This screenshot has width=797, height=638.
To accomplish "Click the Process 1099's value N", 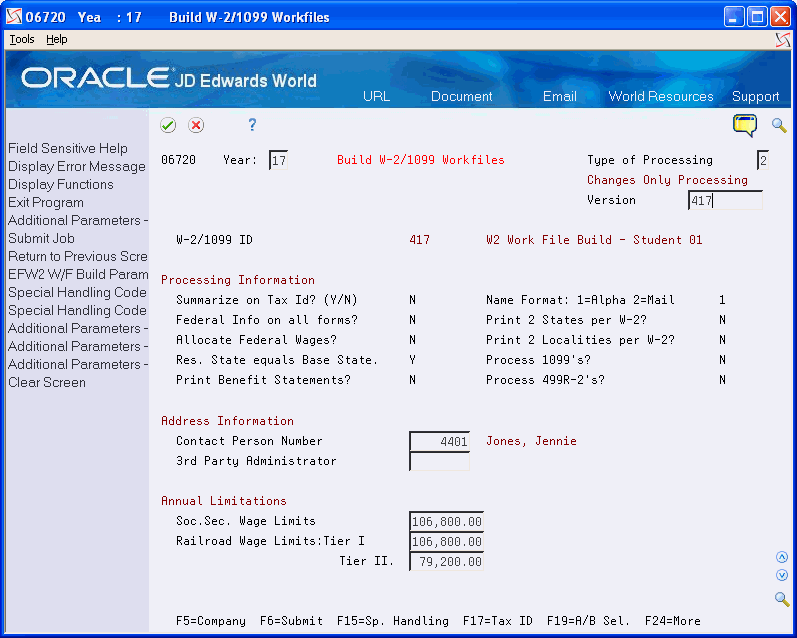I will pyautogui.click(x=722, y=360).
